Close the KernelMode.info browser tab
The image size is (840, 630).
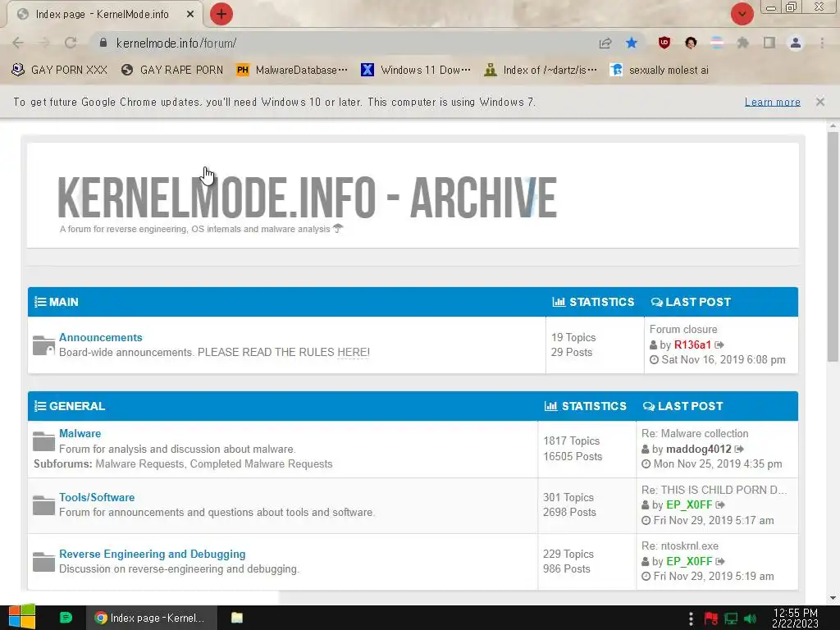point(190,15)
